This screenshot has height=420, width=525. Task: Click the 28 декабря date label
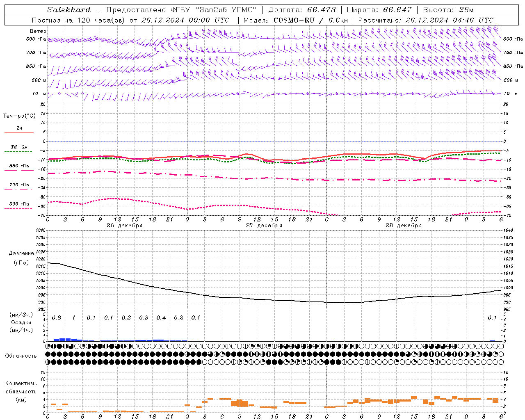point(404,226)
